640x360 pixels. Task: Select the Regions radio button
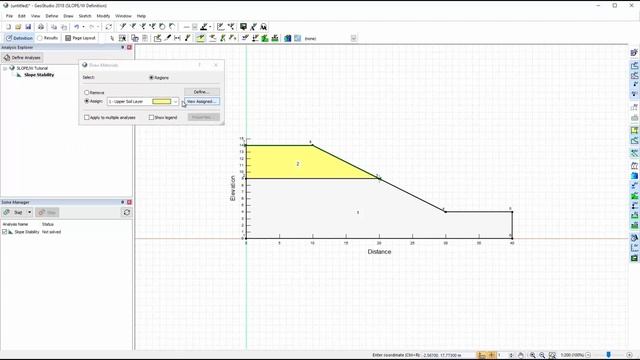151,78
